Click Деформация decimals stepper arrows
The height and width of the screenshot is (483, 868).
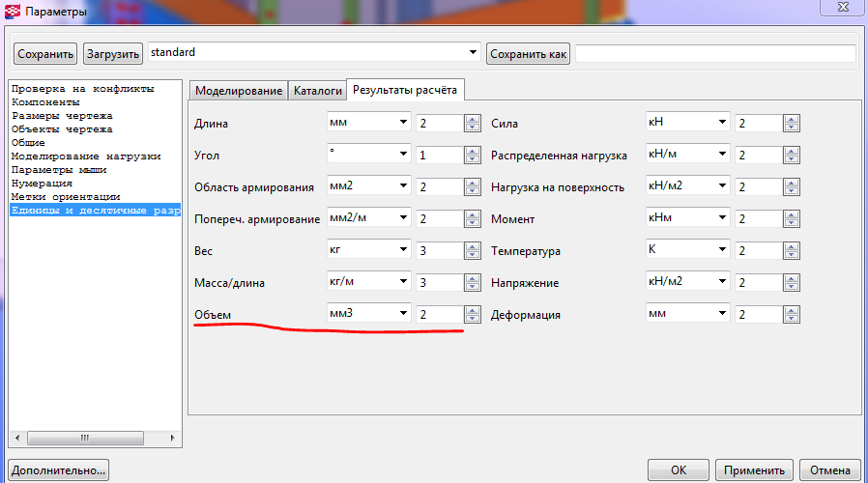pyautogui.click(x=792, y=314)
